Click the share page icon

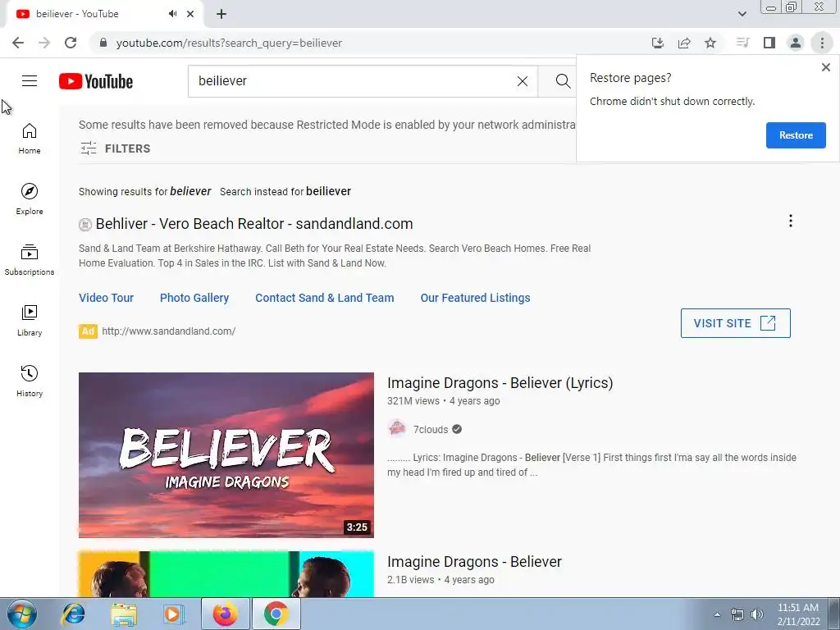(x=684, y=43)
